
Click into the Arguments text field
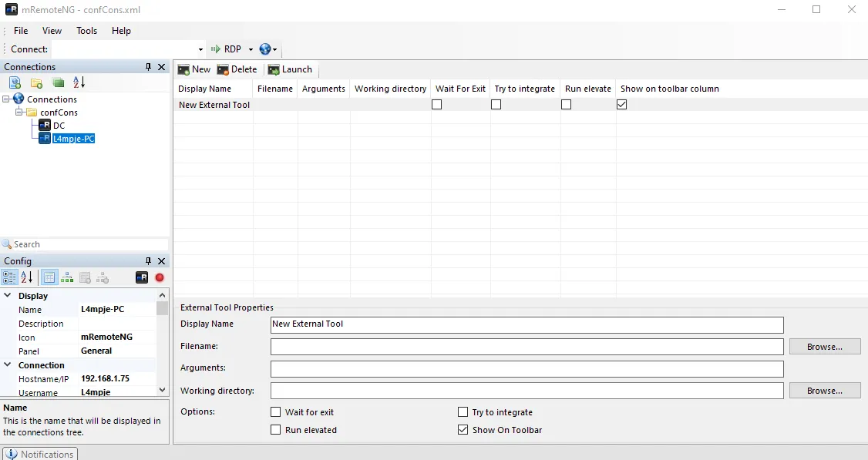coord(527,368)
